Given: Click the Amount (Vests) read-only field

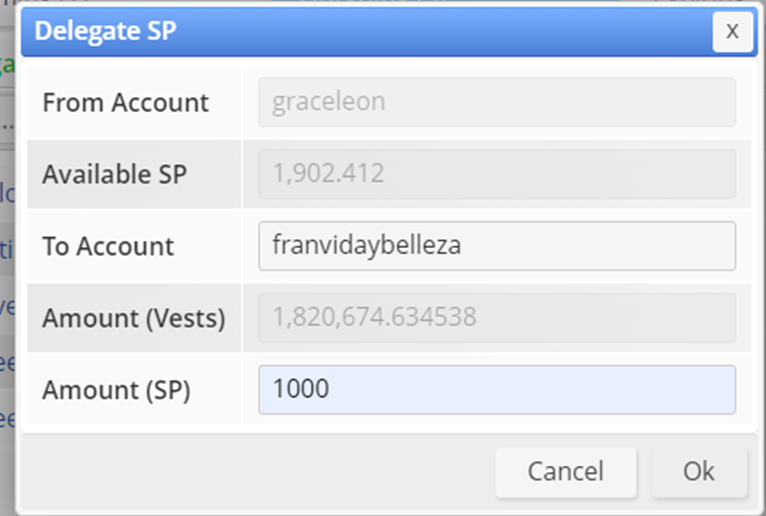Looking at the screenshot, I should (x=497, y=318).
